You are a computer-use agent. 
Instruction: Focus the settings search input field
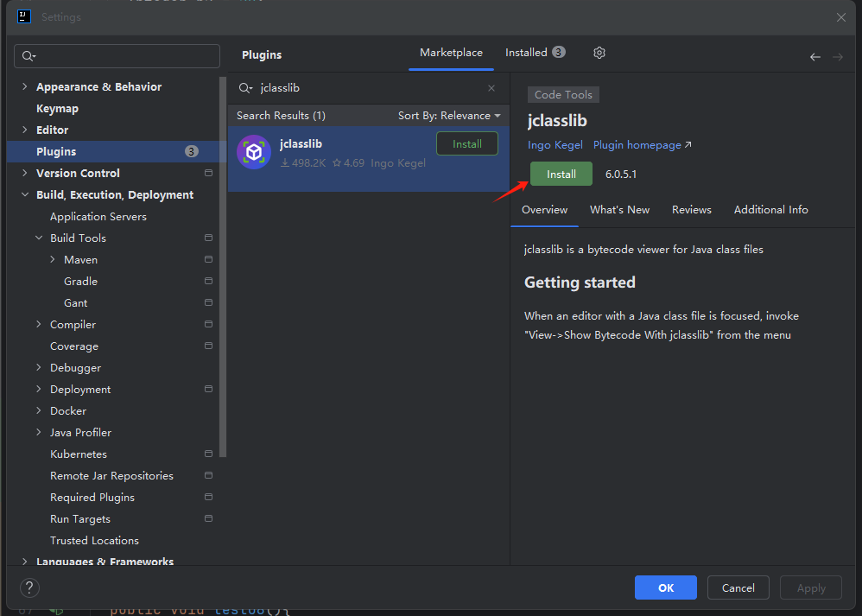[117, 56]
